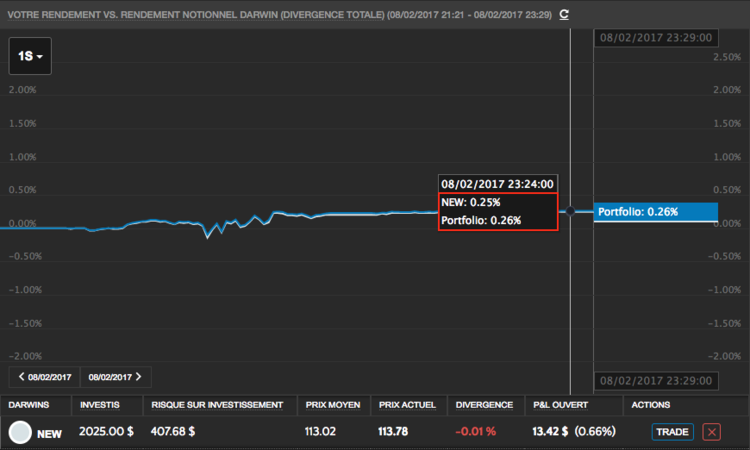Click the chart title text
Viewport: 750px width, 450px height.
(x=279, y=15)
